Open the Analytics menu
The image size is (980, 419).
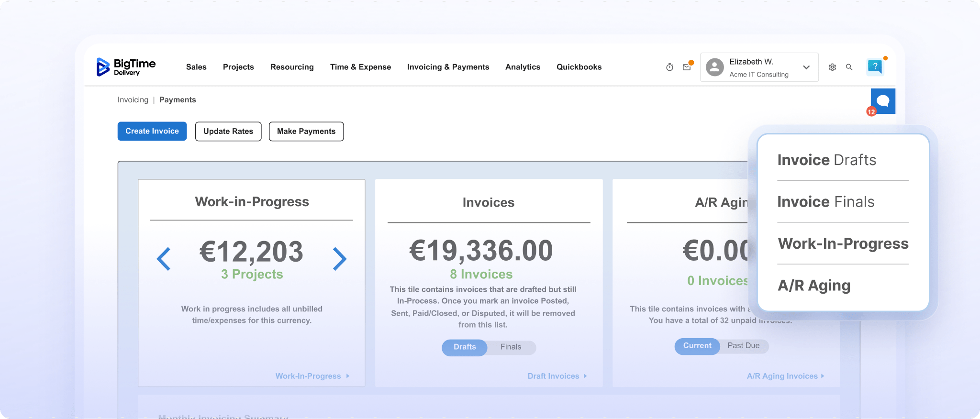tap(523, 67)
